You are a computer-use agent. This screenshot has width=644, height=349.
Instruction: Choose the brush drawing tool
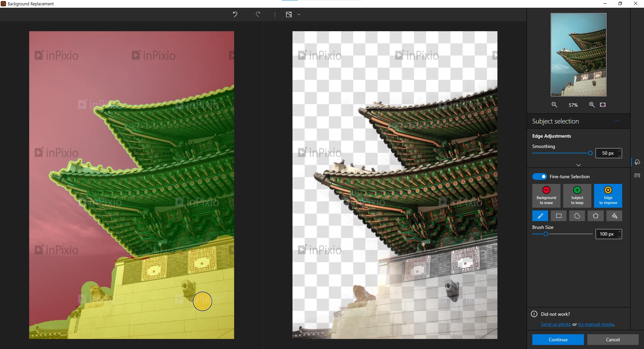coord(540,216)
